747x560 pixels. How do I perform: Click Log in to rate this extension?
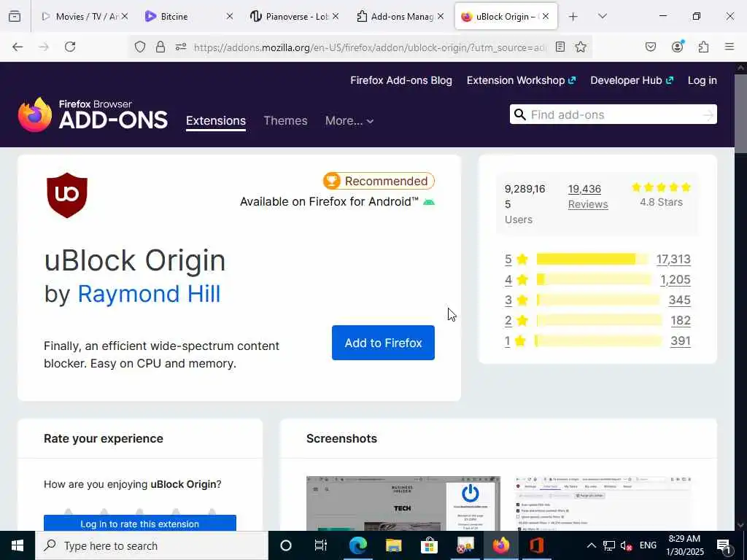[139, 524]
